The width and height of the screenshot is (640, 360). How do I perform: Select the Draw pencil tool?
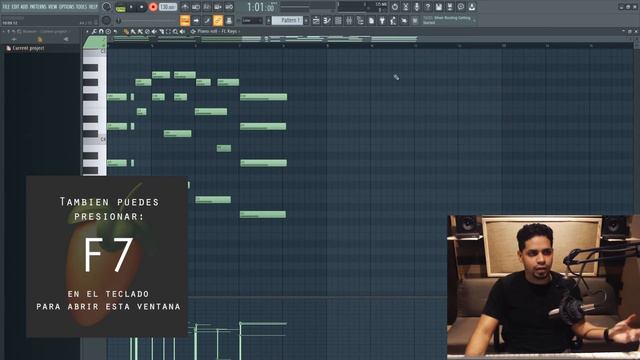click(x=127, y=31)
